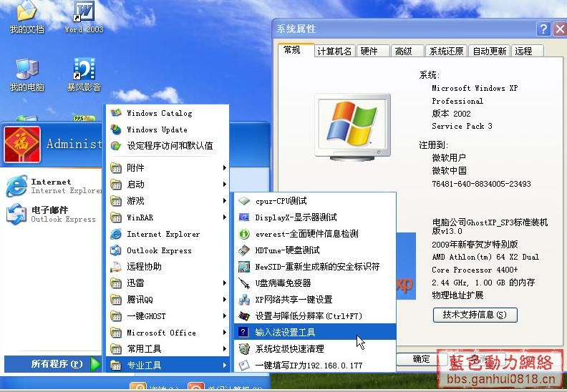Open 我的文档 desktop folder icon

click(26, 16)
